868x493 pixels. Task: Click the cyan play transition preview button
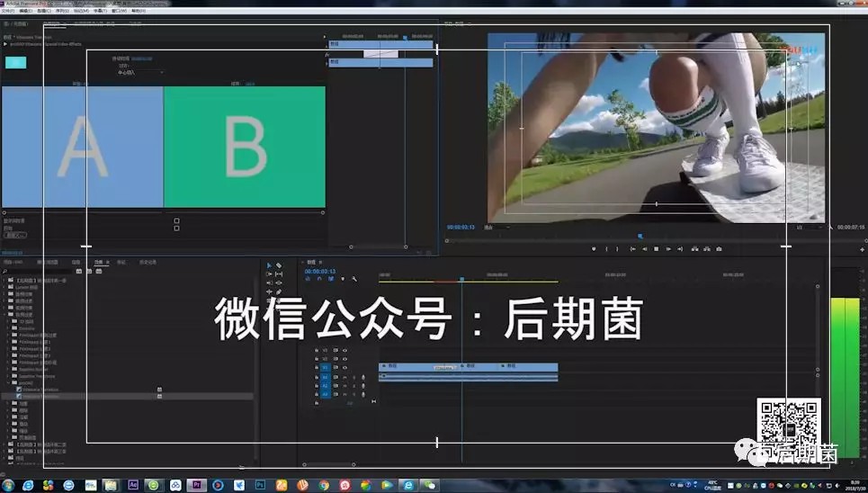point(15,62)
